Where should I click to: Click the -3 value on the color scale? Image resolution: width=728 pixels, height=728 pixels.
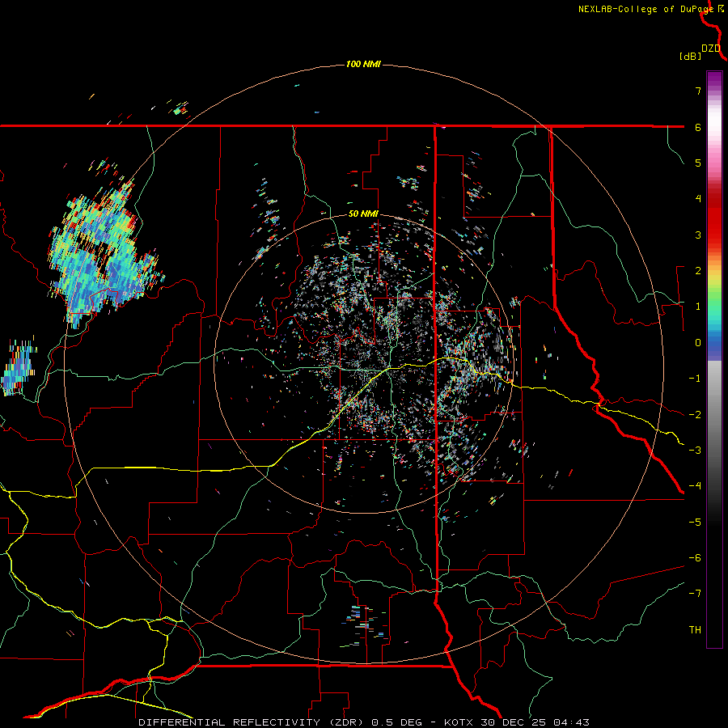coord(695,451)
